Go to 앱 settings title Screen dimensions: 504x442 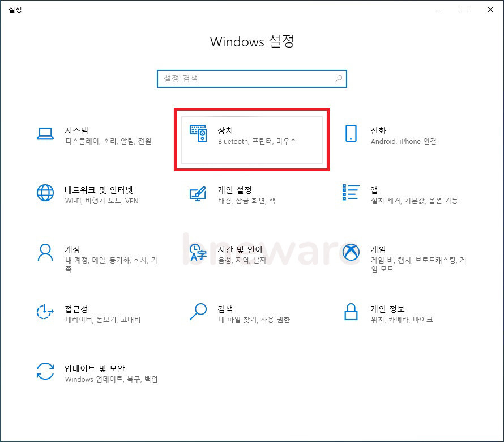point(374,190)
